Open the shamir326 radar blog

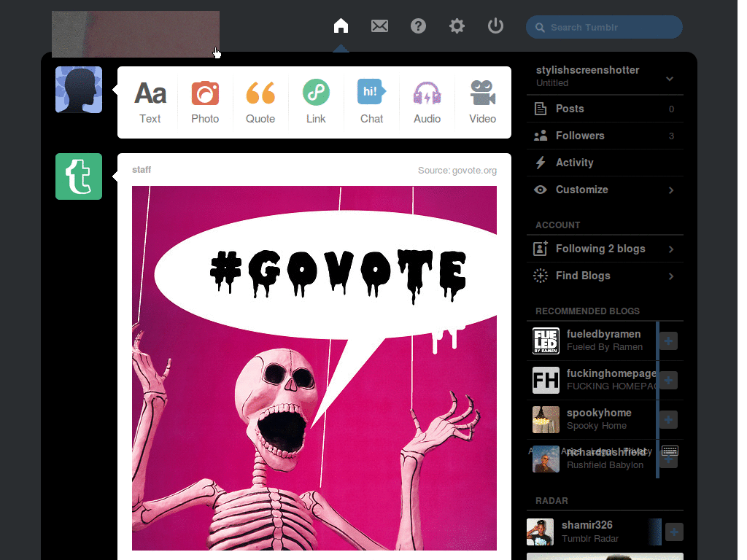click(x=587, y=525)
